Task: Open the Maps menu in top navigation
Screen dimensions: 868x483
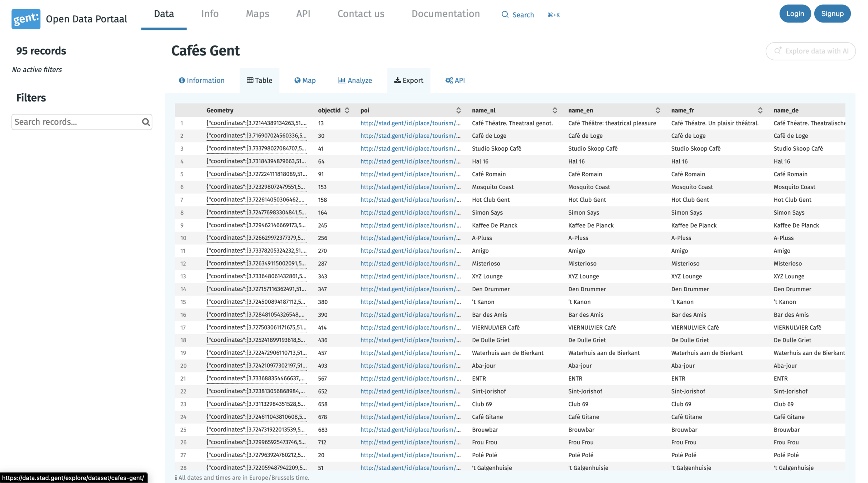Action: [257, 14]
